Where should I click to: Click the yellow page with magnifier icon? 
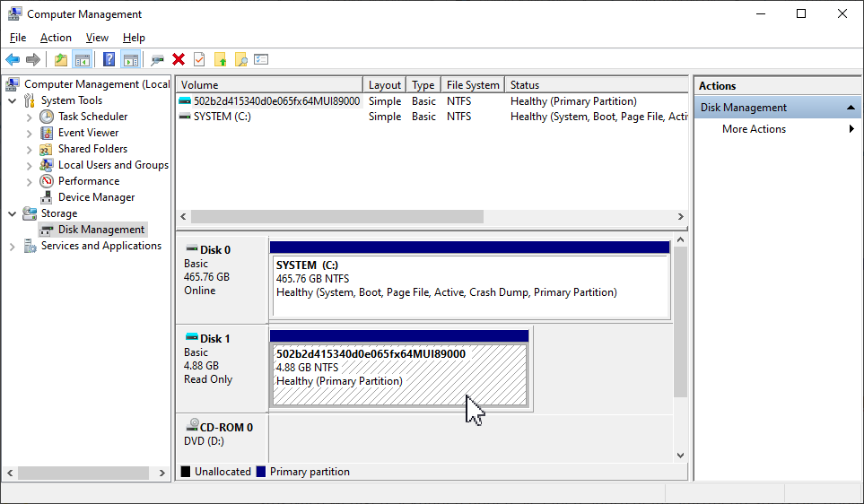click(x=240, y=59)
